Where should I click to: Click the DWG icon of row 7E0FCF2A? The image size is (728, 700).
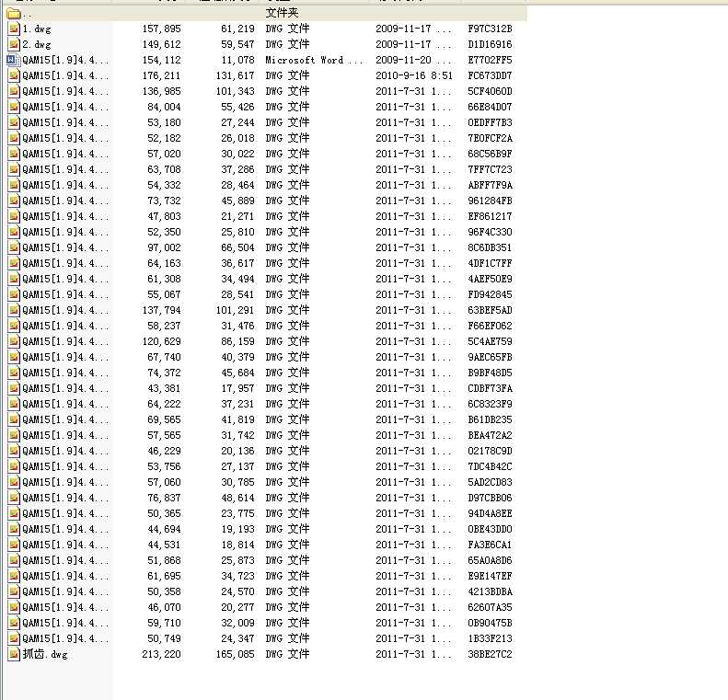(x=14, y=138)
